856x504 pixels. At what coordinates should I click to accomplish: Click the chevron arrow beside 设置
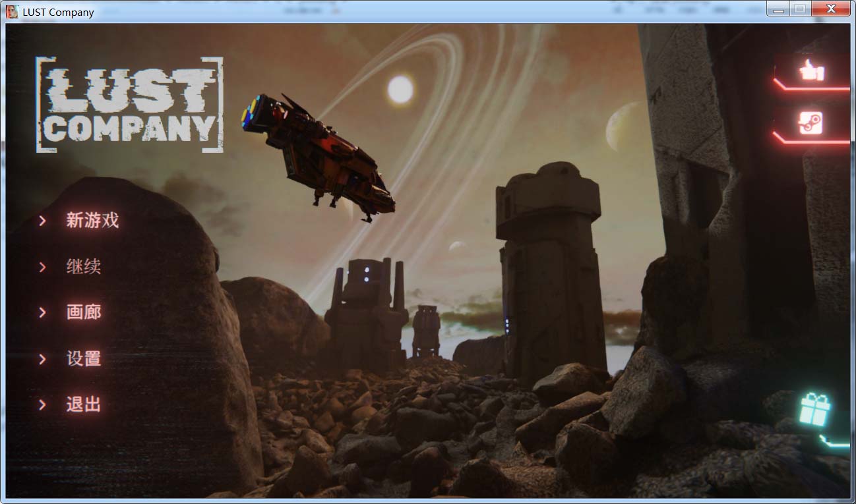pyautogui.click(x=43, y=359)
